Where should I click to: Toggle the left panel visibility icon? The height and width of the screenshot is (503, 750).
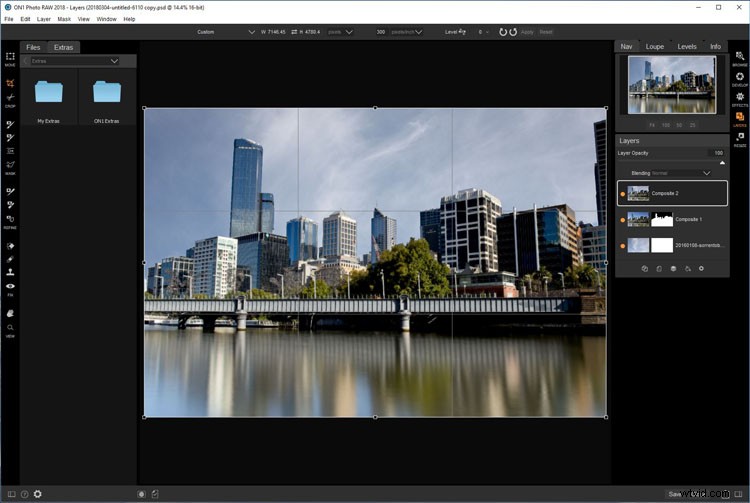tap(11, 494)
